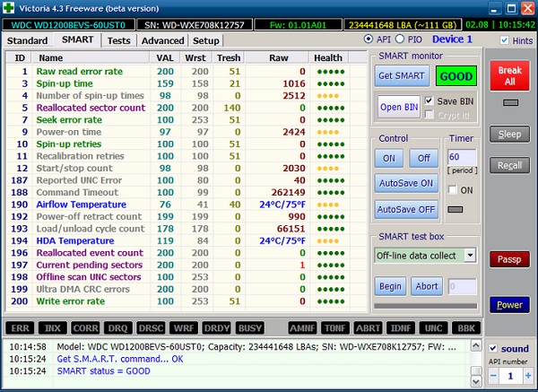This screenshot has width=538, height=392.
Task: Decrease API number with minus button
Action: coord(494,377)
